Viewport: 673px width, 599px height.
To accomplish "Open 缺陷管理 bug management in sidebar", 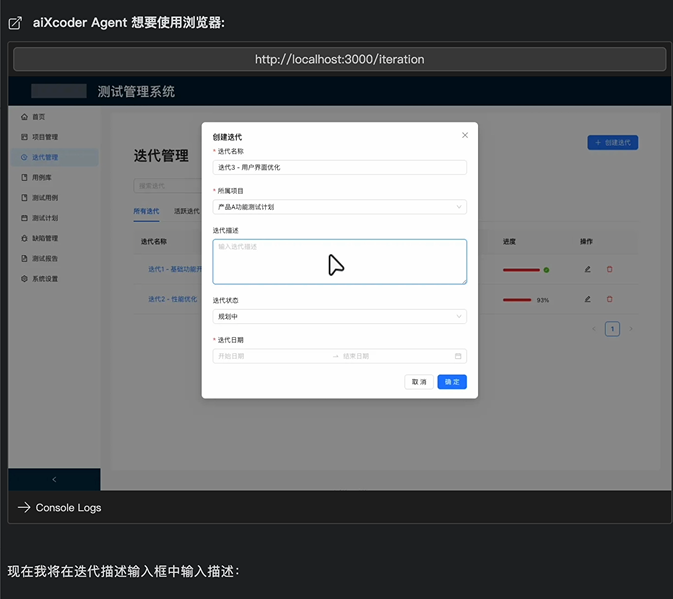I will coord(44,238).
